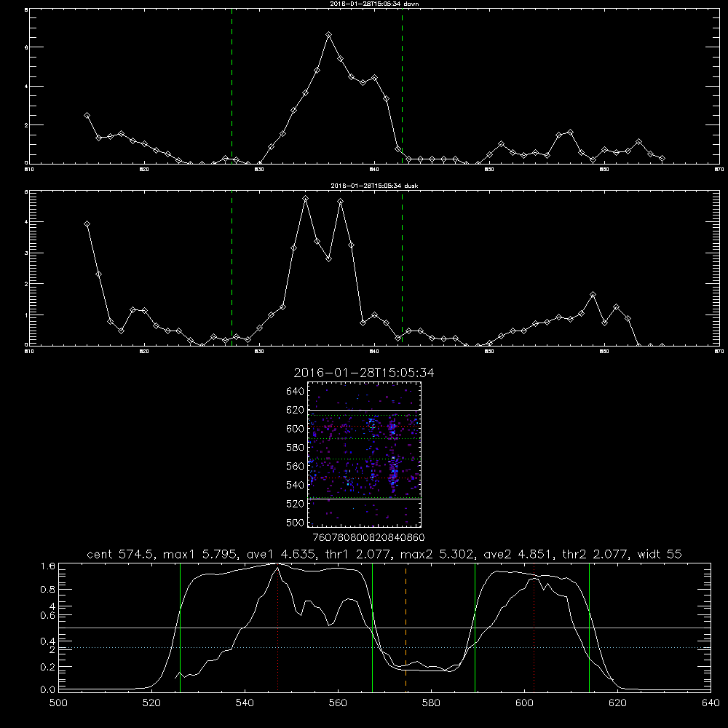
Task: Click the 560 label on the image y-axis
Action: click(296, 466)
